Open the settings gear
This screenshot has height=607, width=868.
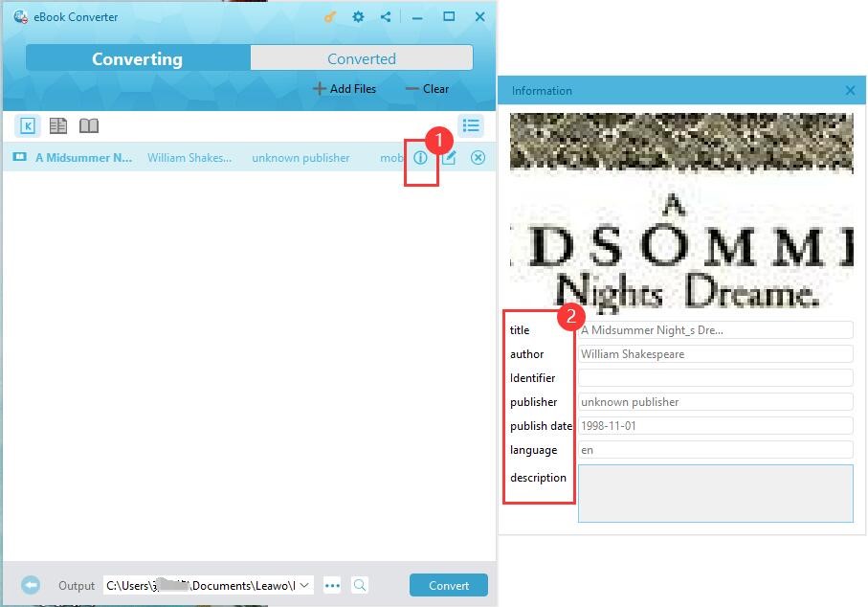(x=358, y=17)
